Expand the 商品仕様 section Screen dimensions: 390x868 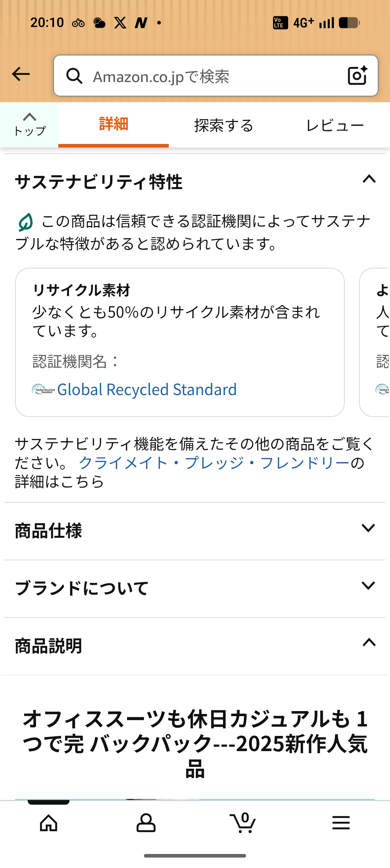click(x=368, y=528)
